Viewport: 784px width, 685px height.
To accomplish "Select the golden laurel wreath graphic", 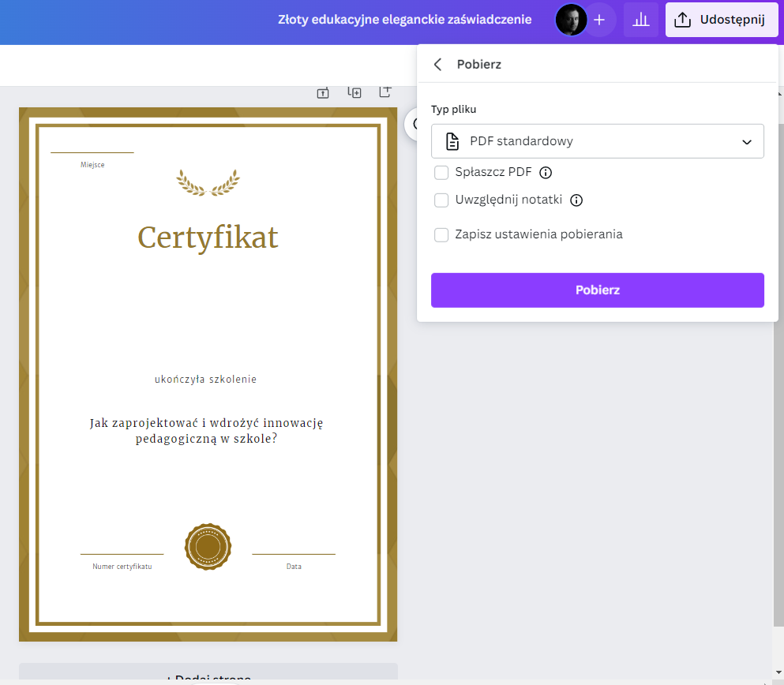I will (x=208, y=183).
